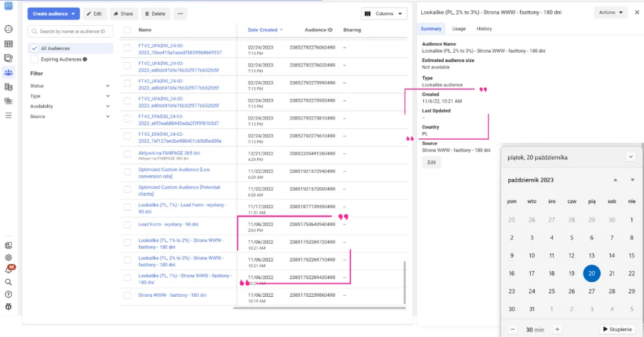Open the settings gear in sidebar
644x337 pixels.
[8, 257]
